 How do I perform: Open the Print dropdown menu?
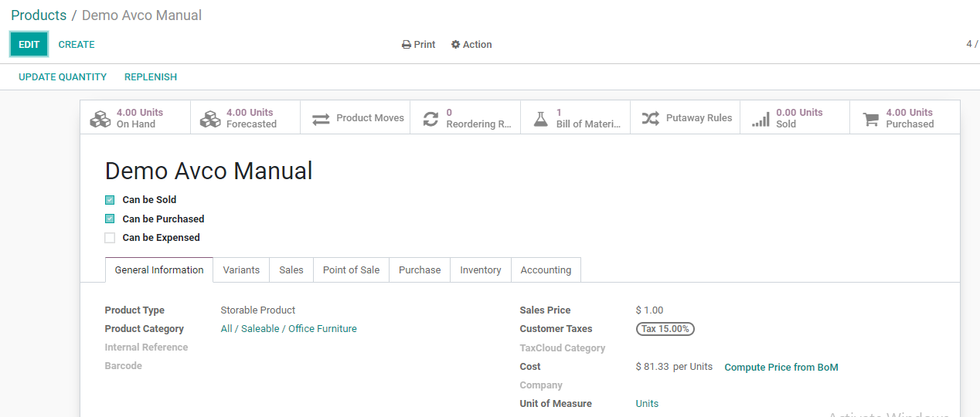point(419,45)
